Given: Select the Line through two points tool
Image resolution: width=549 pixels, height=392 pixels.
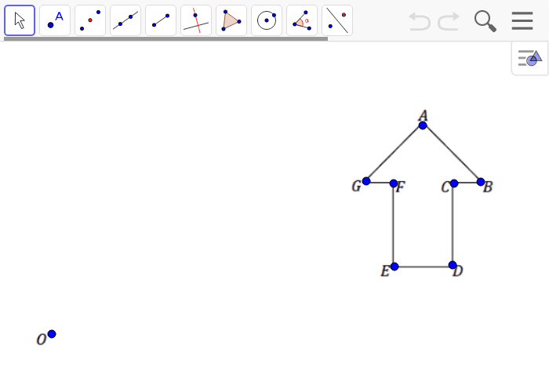Looking at the screenshot, I should pos(125,20).
